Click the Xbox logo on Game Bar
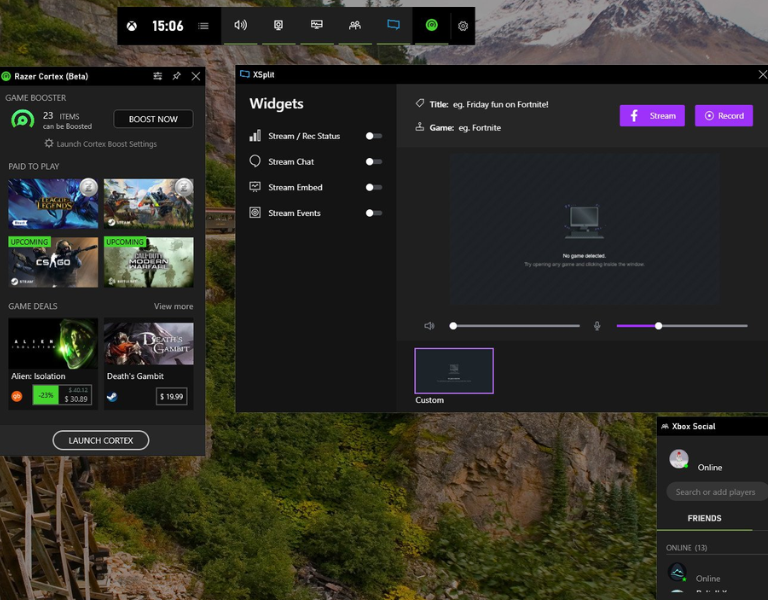 (132, 26)
